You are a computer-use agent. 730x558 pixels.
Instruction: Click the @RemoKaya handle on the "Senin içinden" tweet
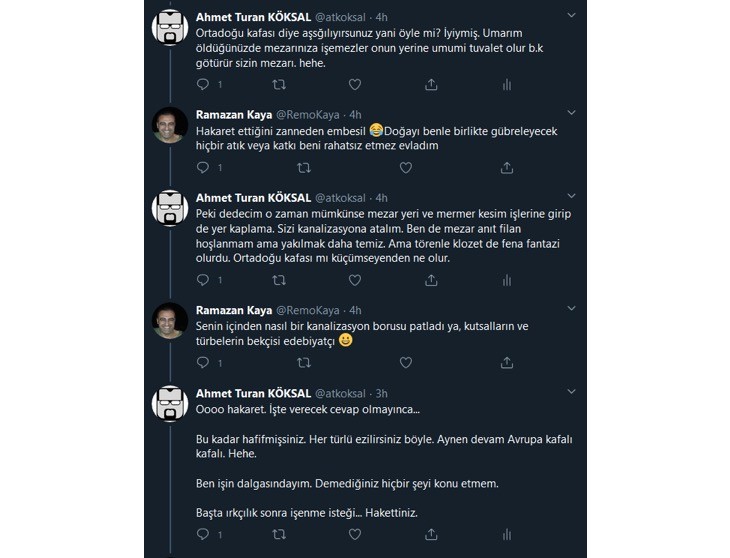point(305,310)
